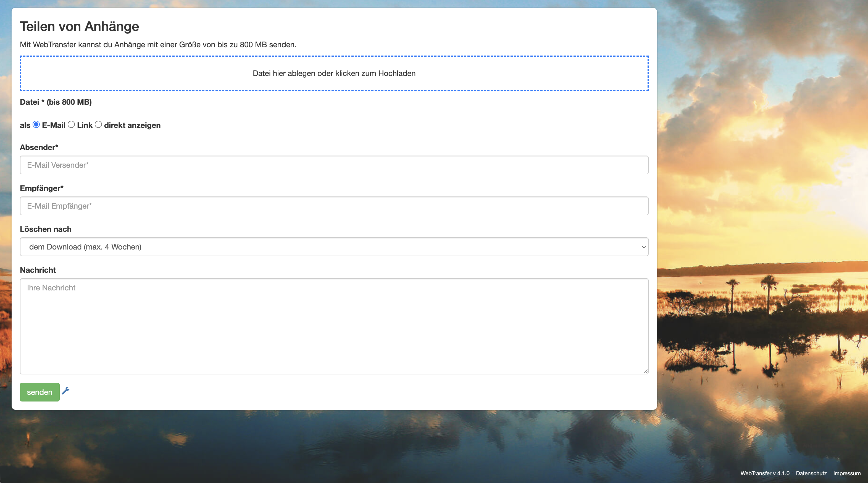Open the Impressum footer link

point(846,473)
